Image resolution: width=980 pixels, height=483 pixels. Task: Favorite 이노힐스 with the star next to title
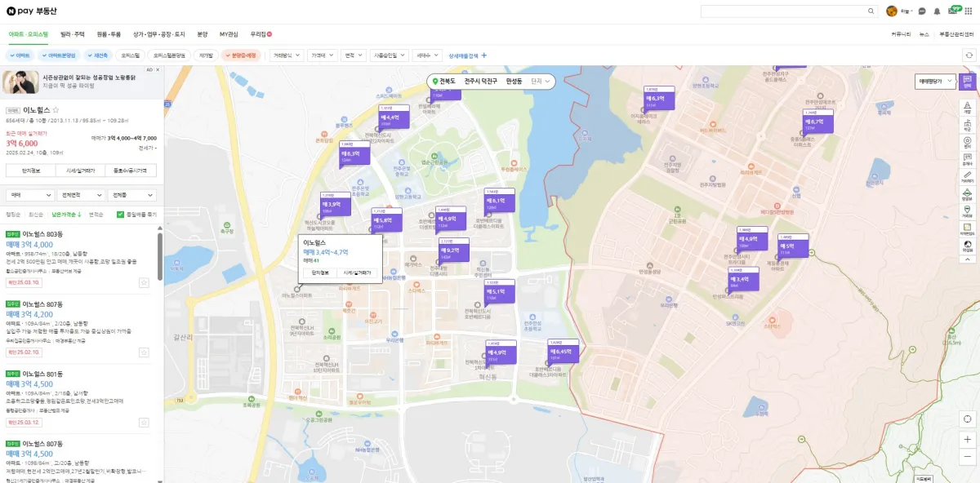(x=56, y=109)
